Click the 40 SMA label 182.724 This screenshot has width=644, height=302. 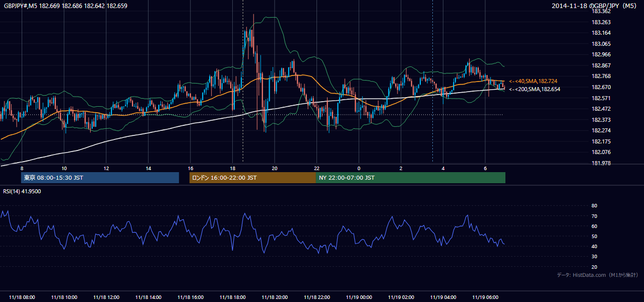pos(533,81)
